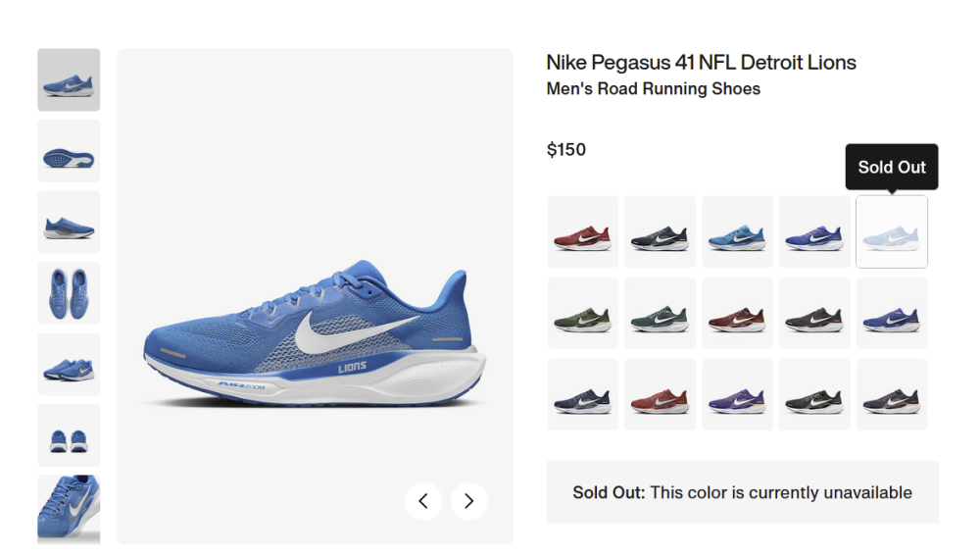View the top-down pair thumbnail
The height and width of the screenshot is (557, 980).
pyautogui.click(x=69, y=293)
